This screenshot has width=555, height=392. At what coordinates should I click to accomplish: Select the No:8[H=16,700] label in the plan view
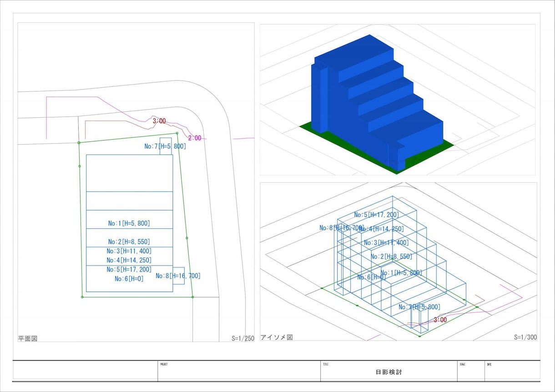178,276
